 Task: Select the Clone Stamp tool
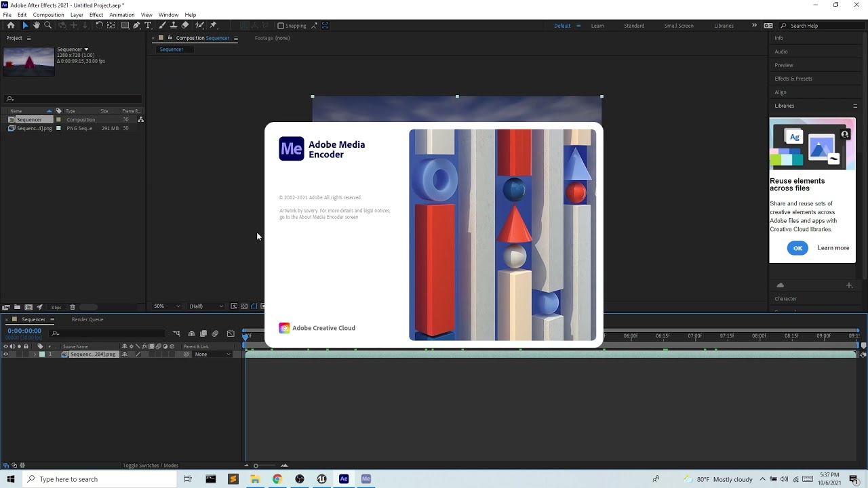(x=174, y=25)
